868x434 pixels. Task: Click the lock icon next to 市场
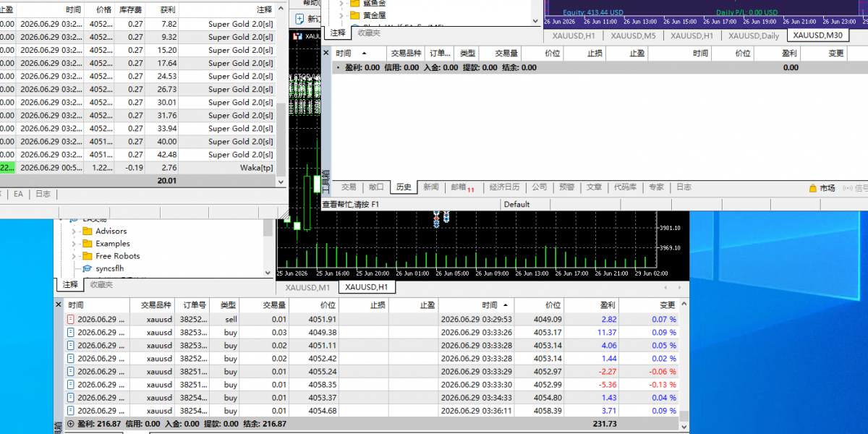pyautogui.click(x=812, y=187)
